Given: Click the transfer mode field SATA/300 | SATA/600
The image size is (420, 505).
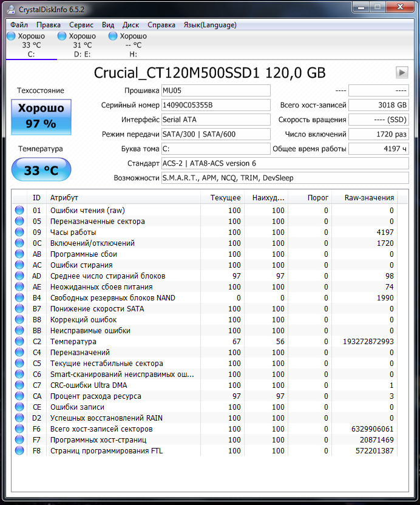Looking at the screenshot, I should coord(216,134).
